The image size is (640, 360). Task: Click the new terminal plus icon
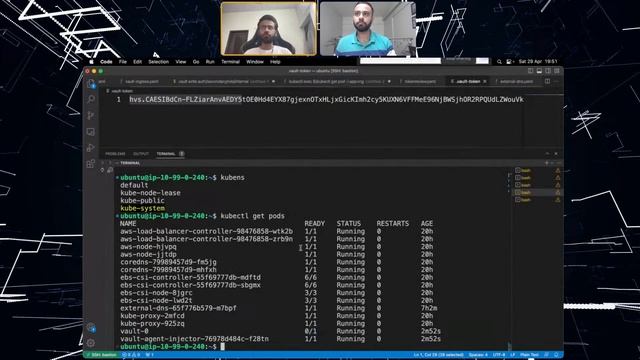(x=547, y=163)
